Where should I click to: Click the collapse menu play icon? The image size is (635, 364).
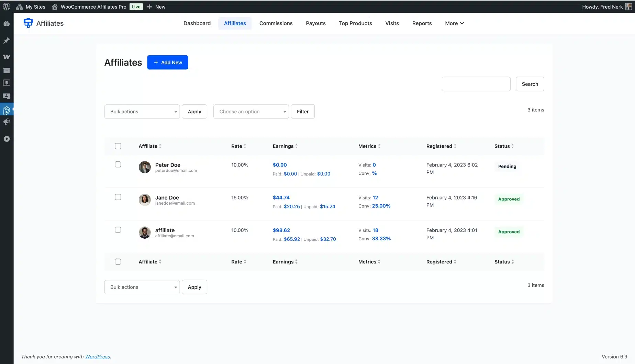point(7,139)
